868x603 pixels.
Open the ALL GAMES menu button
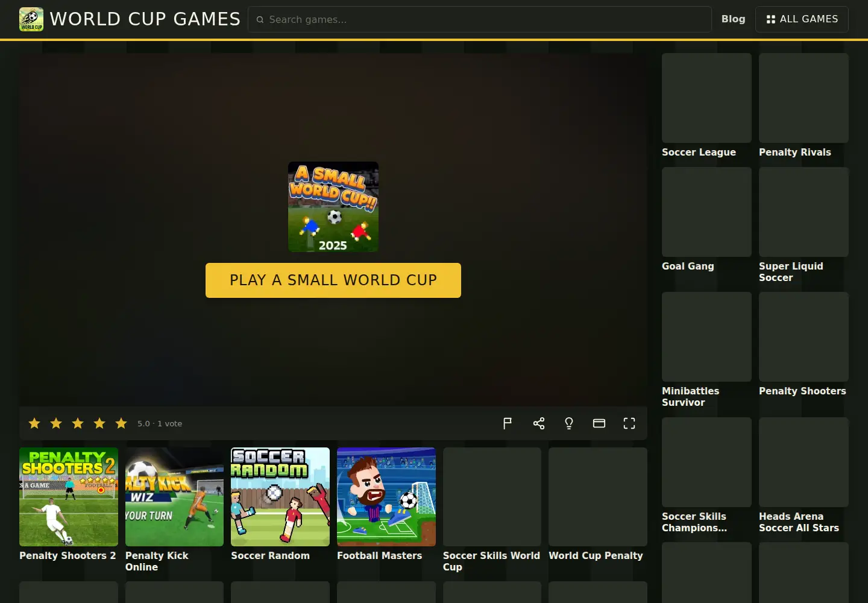(x=802, y=19)
